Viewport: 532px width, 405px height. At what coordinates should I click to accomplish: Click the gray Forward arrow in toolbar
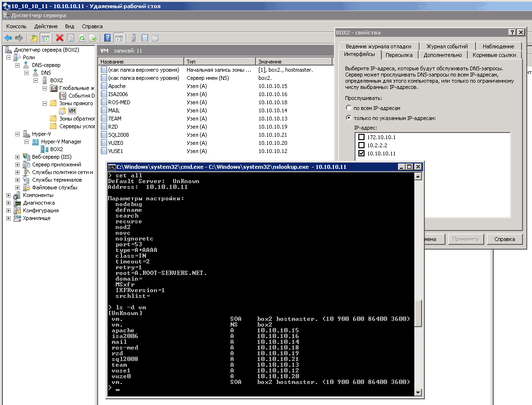point(19,38)
